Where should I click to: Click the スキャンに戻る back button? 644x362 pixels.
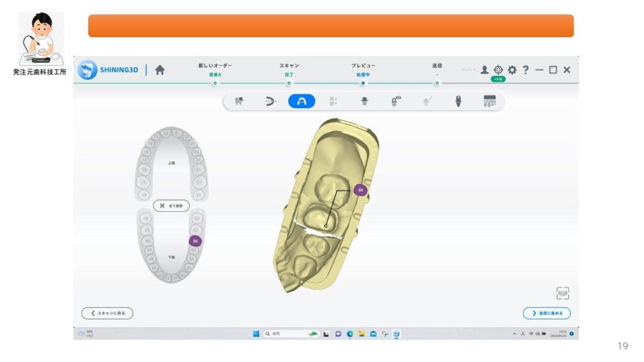(108, 313)
